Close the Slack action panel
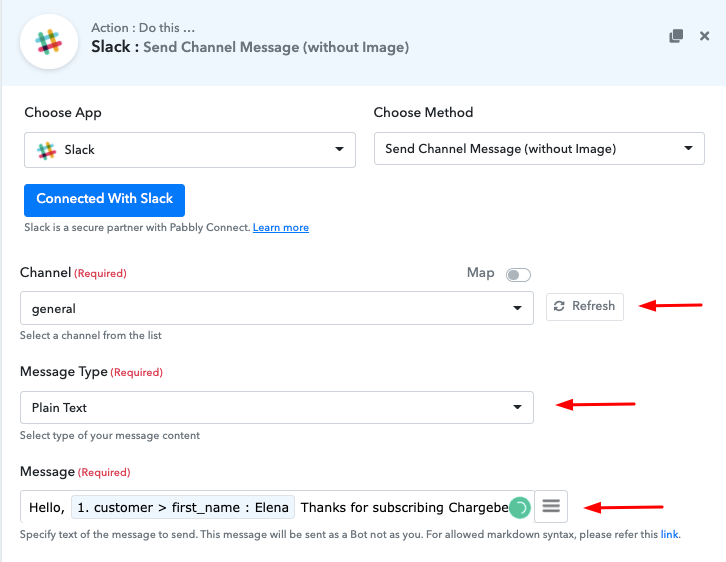The height and width of the screenshot is (562, 726). (x=704, y=36)
